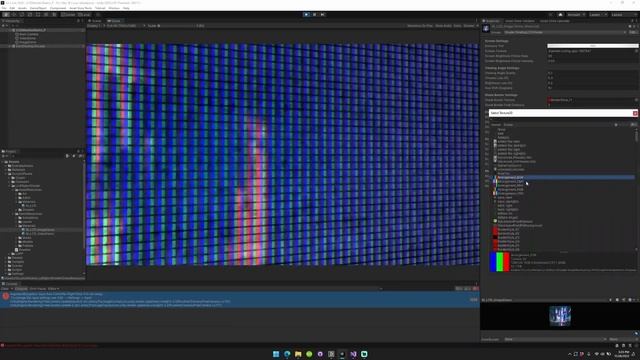Image resolution: width=640 pixels, height=360 pixels.
Task: Open the GameObject menu
Action: pyautogui.click(x=38, y=8)
